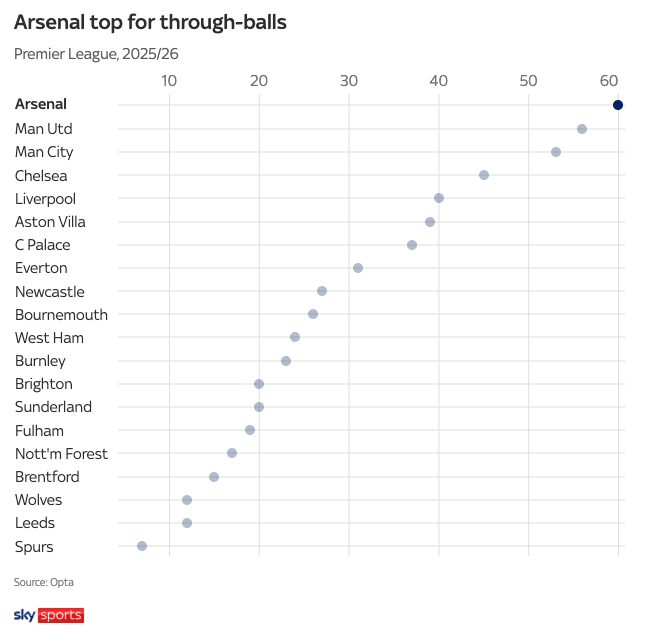This screenshot has width=655, height=644.
Task: Click the Arsenal team label
Action: [x=41, y=104]
